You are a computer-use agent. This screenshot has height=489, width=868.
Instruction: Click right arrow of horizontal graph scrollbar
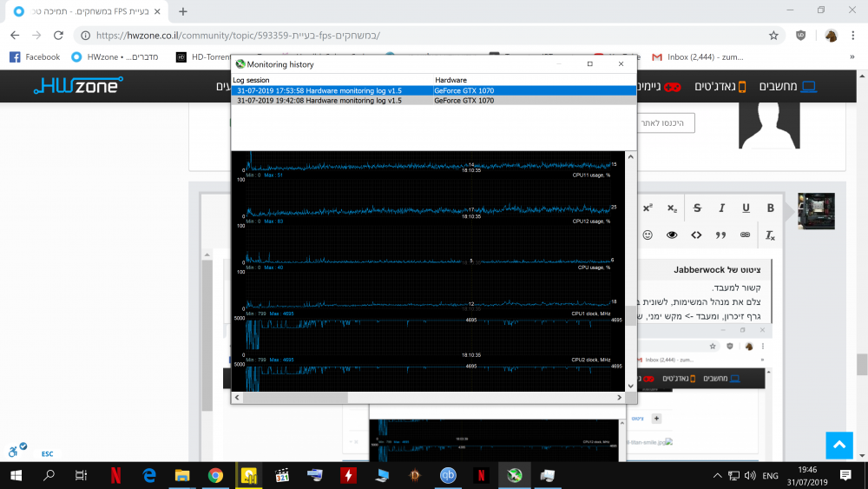click(x=620, y=397)
